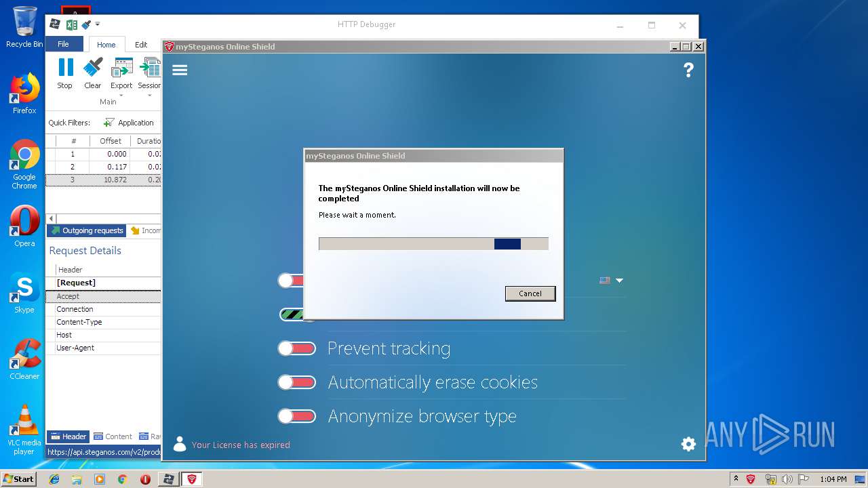This screenshot has height=488, width=868.
Task: Select request row 3 with offset 10.872
Action: pos(103,180)
